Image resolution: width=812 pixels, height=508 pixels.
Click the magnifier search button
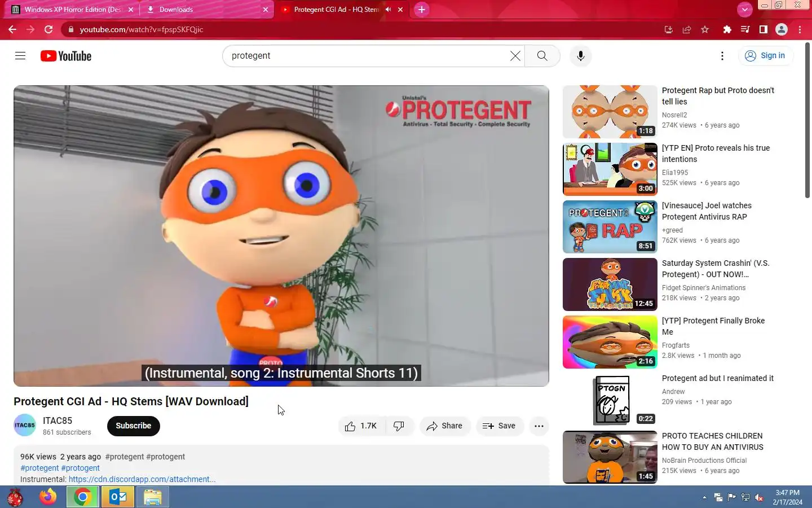542,56
